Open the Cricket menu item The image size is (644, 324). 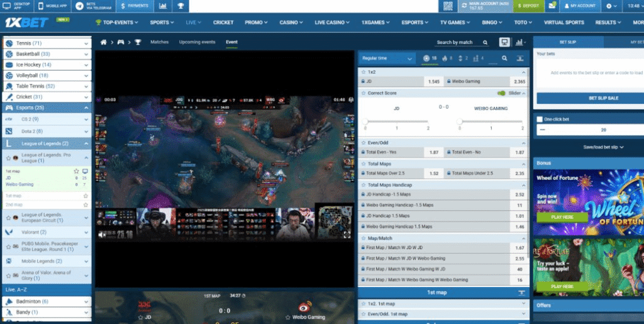[223, 23]
